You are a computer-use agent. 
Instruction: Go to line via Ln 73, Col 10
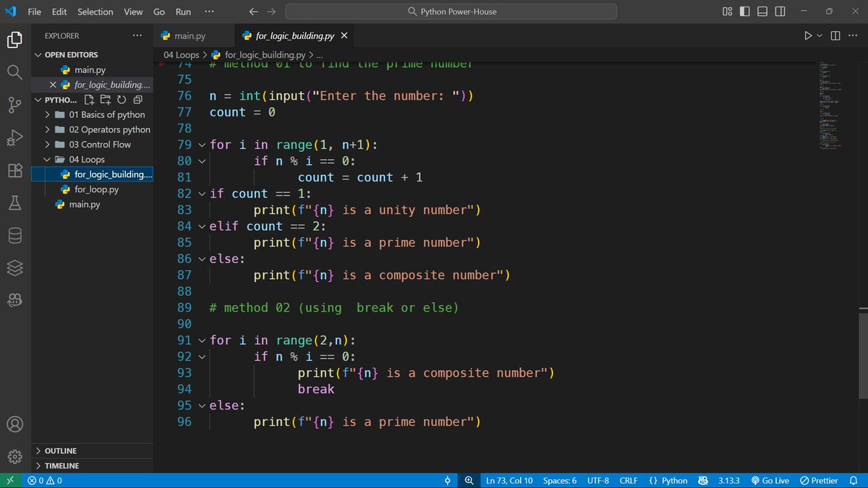(509, 480)
